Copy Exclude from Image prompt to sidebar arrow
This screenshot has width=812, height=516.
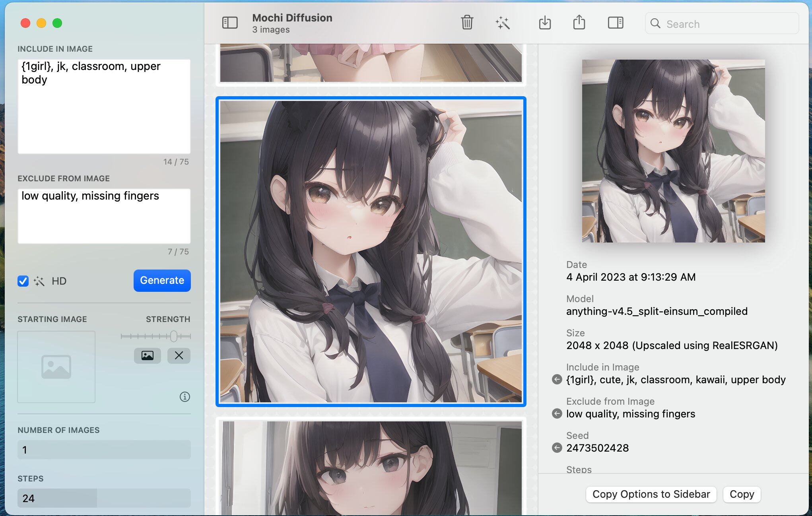tap(557, 414)
